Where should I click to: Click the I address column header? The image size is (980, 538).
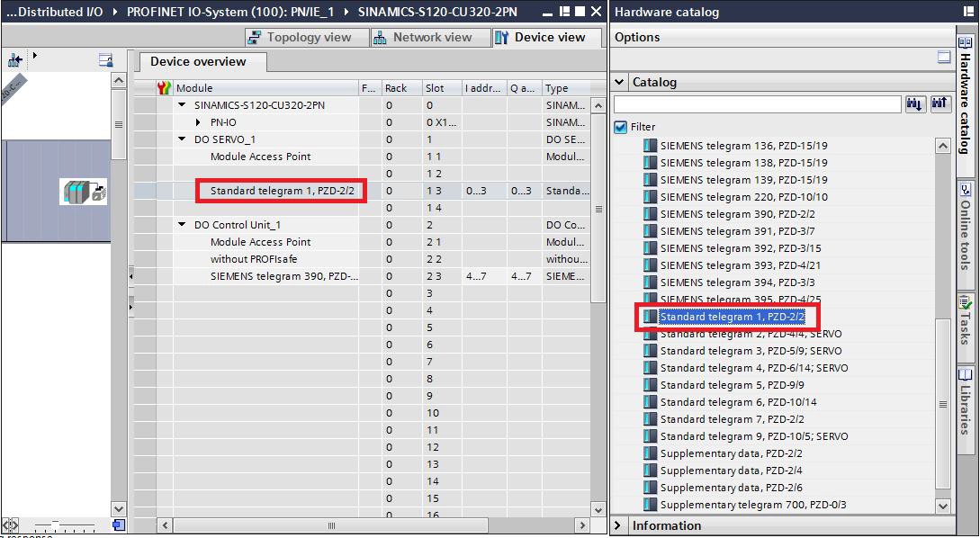point(484,88)
